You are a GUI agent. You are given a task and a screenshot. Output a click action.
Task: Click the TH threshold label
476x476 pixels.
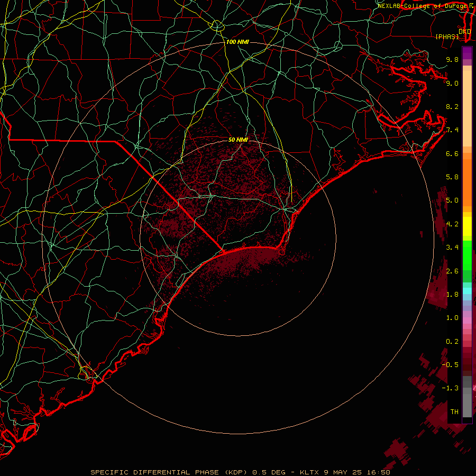coord(454,412)
